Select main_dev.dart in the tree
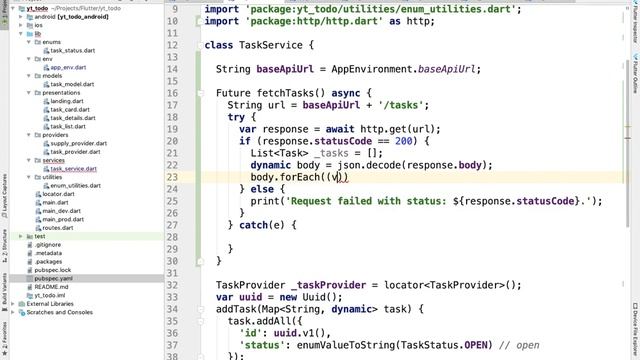The height and width of the screenshot is (360, 640). point(61,211)
